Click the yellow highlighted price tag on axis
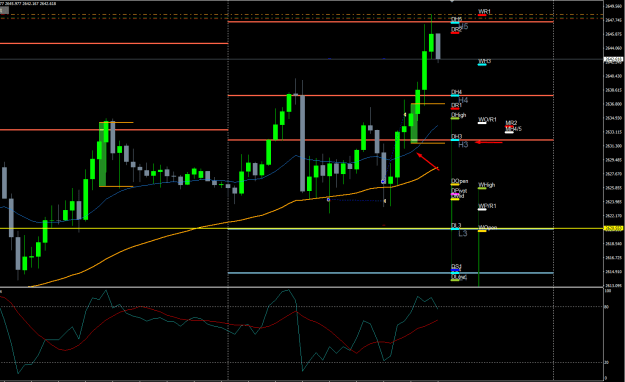 tap(614, 228)
